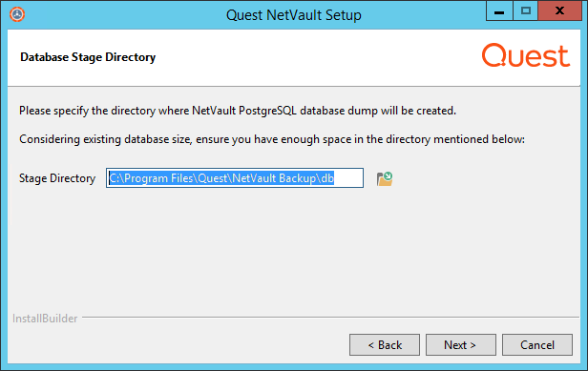The height and width of the screenshot is (371, 588).
Task: Cancel the NetVault installation
Action: point(537,344)
